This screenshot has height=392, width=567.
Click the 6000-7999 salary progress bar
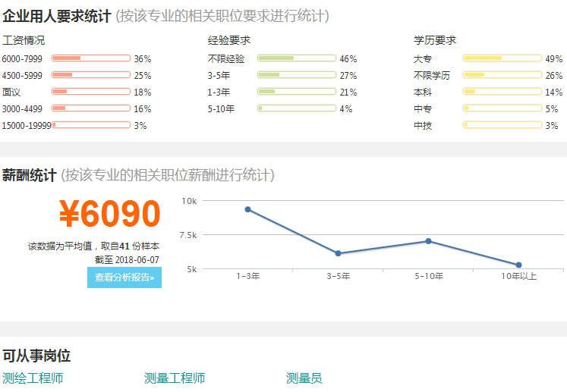tap(91, 58)
